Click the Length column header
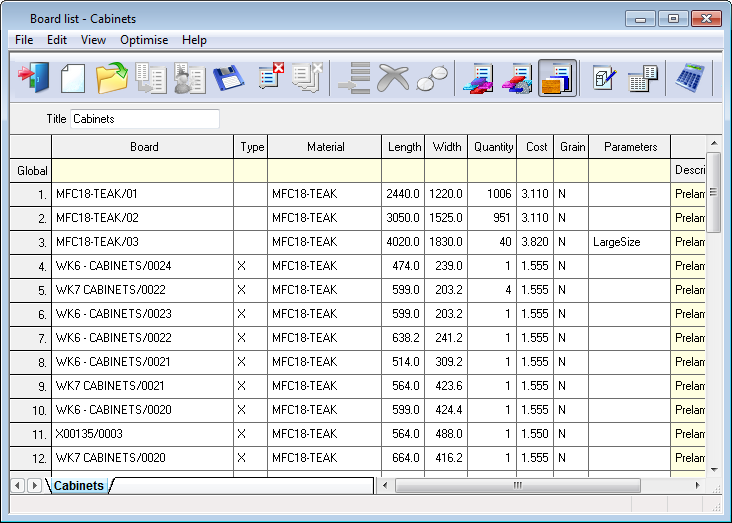Screen dimensions: 732x523 click(403, 147)
